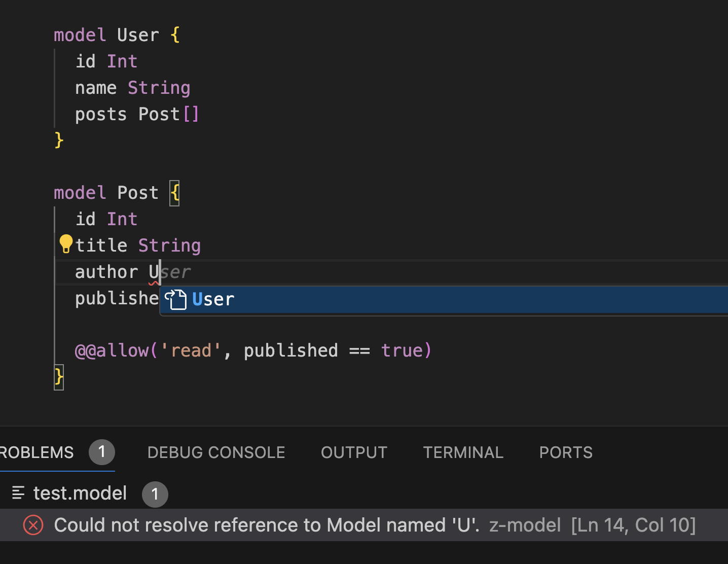Click the yellow brace after model Post
Image resolution: width=728 pixels, height=564 pixels.
point(174,193)
